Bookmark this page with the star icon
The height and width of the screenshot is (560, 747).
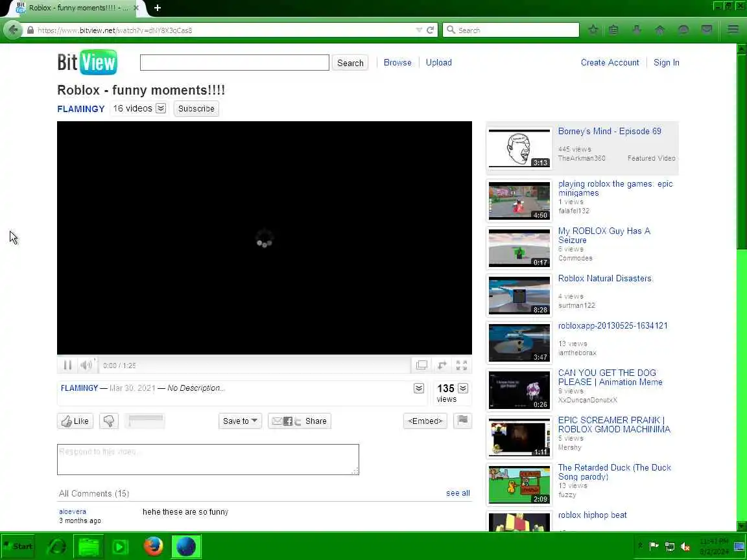coord(593,30)
